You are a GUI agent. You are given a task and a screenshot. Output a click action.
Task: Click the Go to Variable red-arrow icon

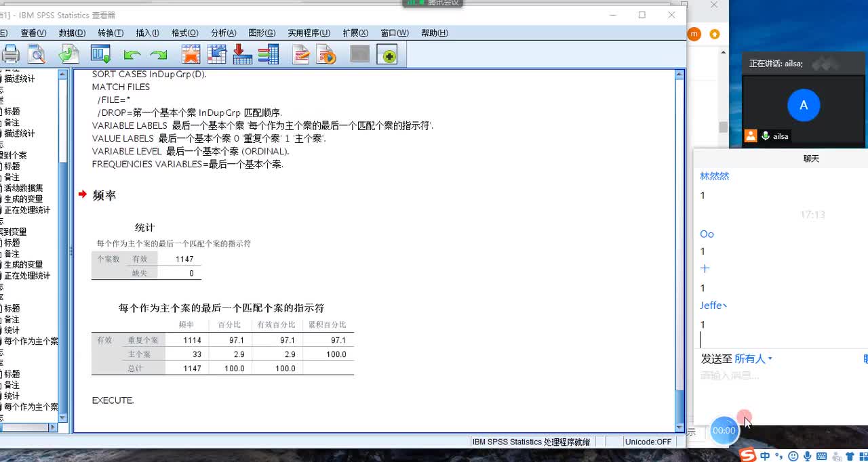(x=242, y=54)
